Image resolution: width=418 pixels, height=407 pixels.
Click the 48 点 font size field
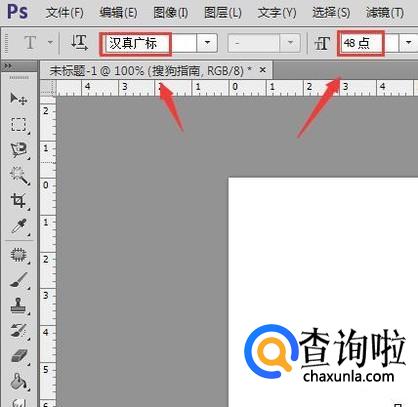361,43
